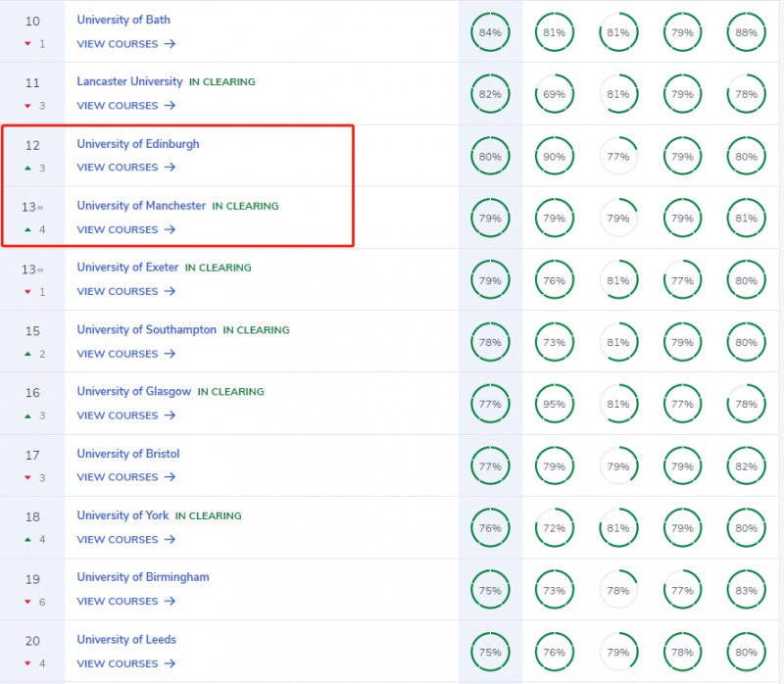Click View Courses for Lancaster University
784x684 pixels.
(x=126, y=106)
